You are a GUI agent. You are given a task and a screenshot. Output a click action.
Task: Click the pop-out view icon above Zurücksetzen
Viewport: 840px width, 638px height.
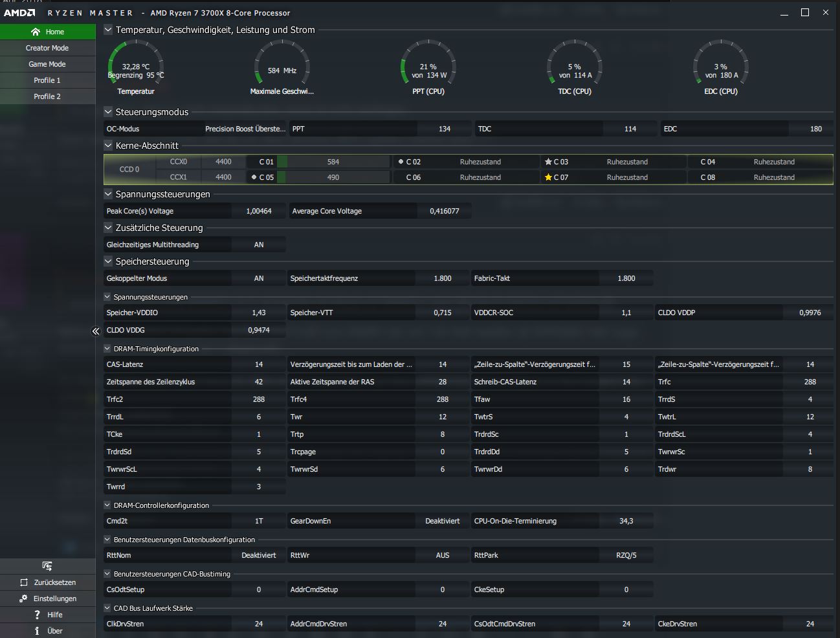[47, 566]
